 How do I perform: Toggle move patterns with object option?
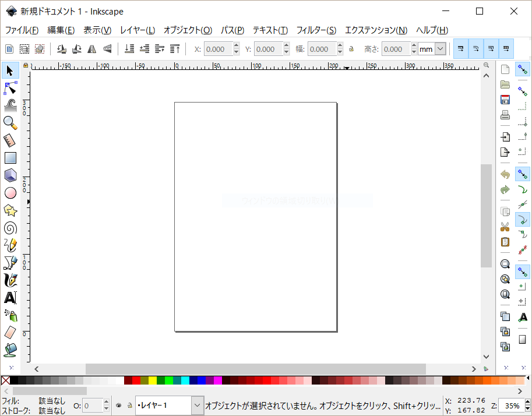coord(506,49)
